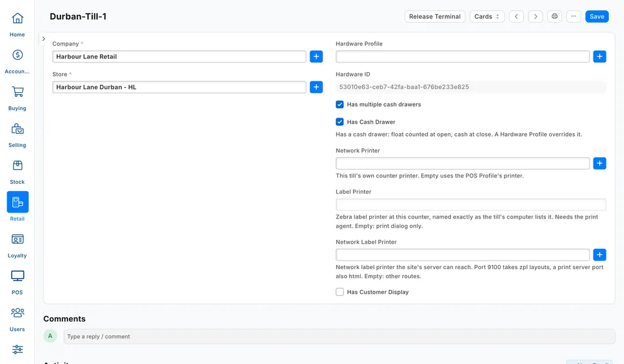624x364 pixels.
Task: Click into the Label Printer text field
Action: tap(471, 205)
